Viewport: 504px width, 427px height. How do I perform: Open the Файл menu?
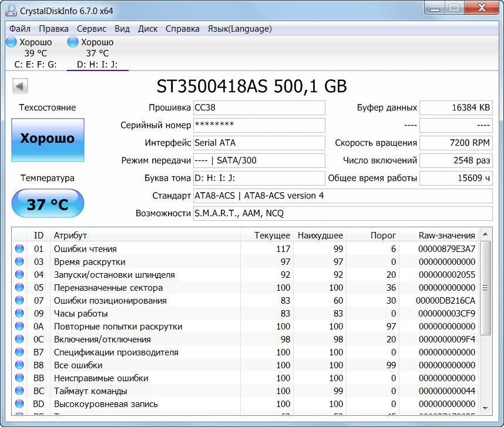(x=19, y=29)
